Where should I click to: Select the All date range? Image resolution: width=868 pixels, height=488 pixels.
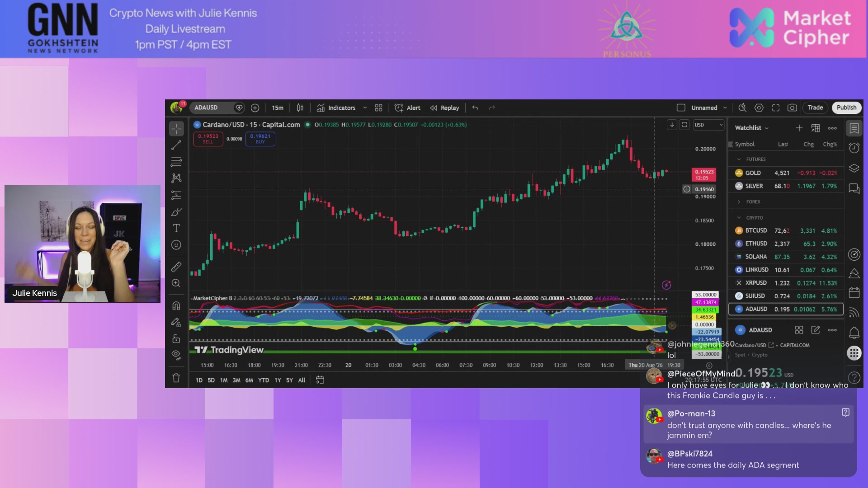(302, 380)
